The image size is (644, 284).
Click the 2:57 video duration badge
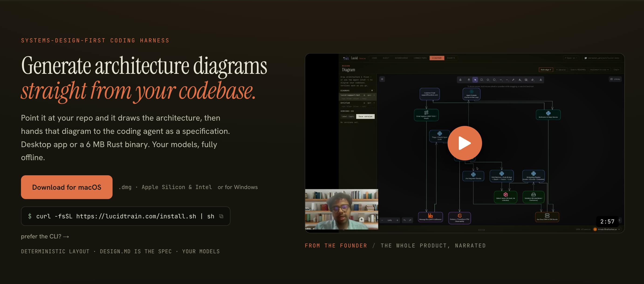(x=607, y=222)
